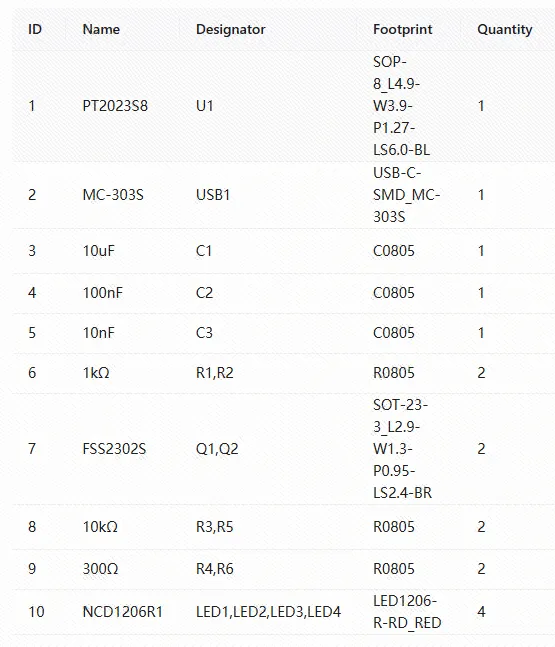The width and height of the screenshot is (555, 647).
Task: Select the MC-303S name cell
Action: coord(113,195)
